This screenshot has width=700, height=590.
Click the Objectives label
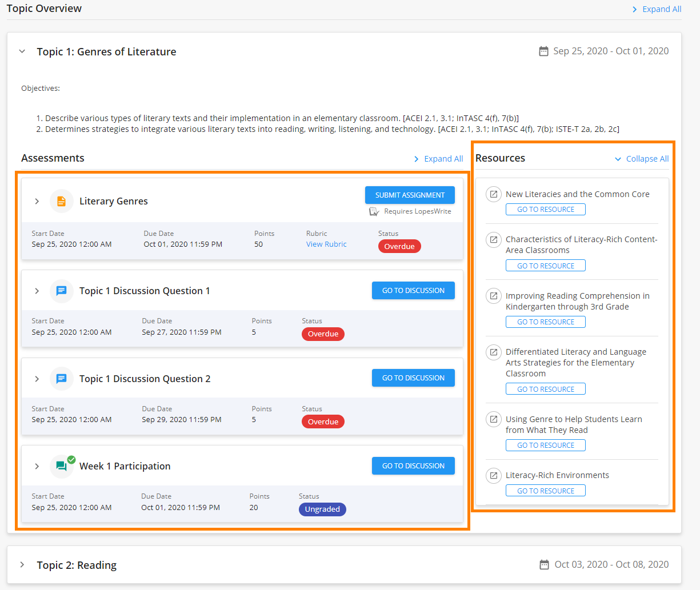point(41,88)
